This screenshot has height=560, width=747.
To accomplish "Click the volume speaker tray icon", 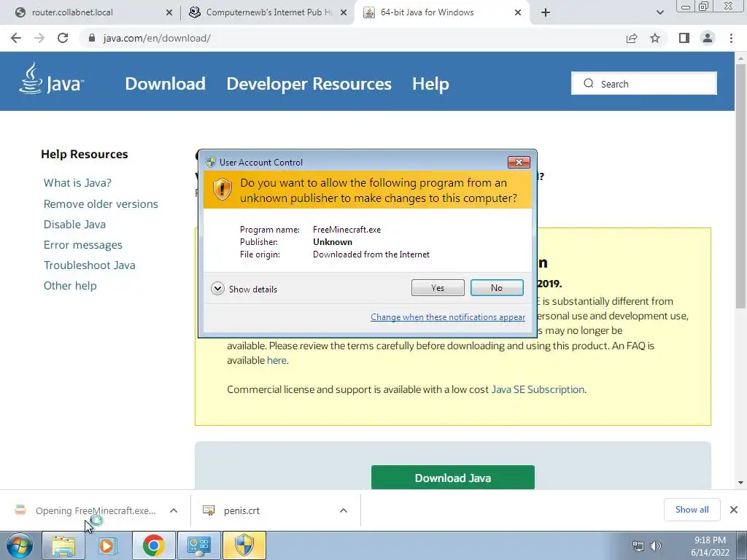I will click(x=656, y=546).
